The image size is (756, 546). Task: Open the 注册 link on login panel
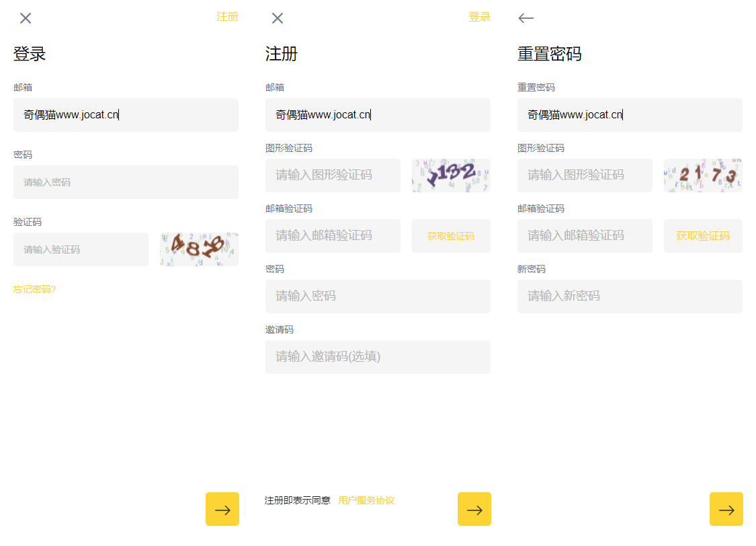pos(227,17)
